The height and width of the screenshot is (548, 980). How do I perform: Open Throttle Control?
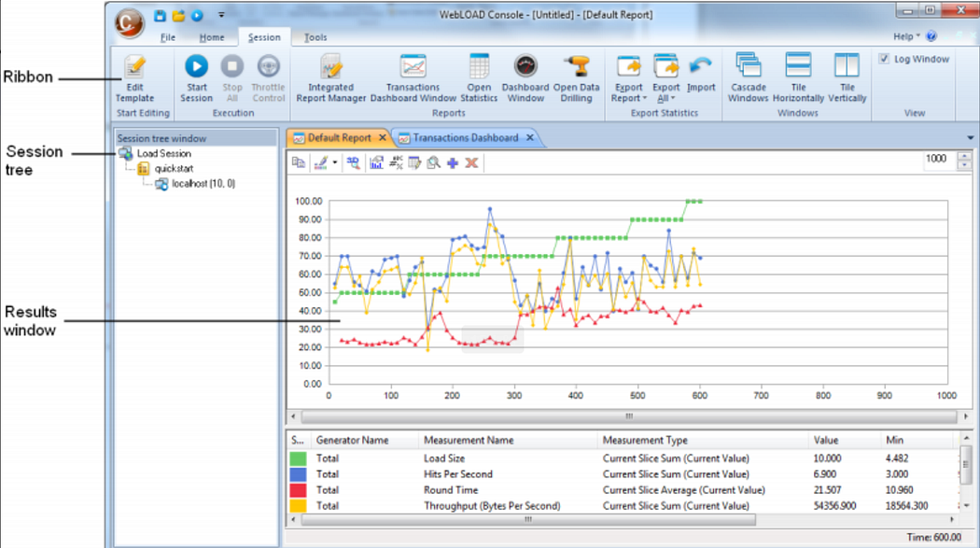(x=268, y=78)
